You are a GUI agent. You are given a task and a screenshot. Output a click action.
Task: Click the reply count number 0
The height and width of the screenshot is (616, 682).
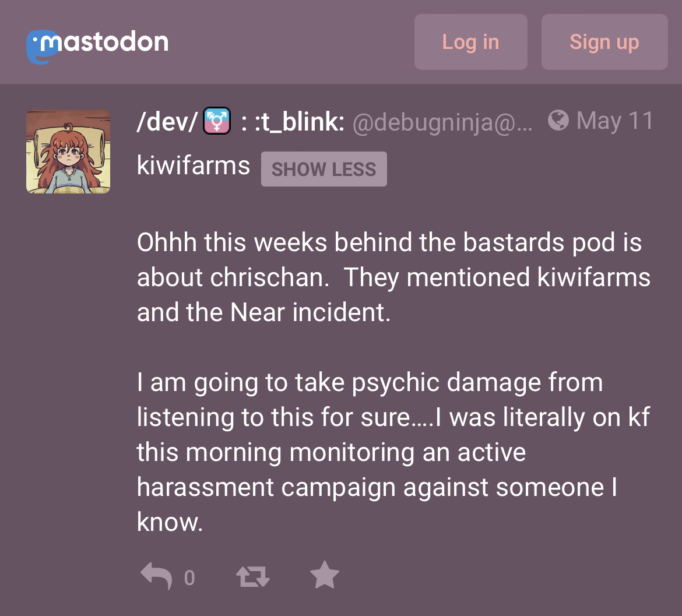189,578
